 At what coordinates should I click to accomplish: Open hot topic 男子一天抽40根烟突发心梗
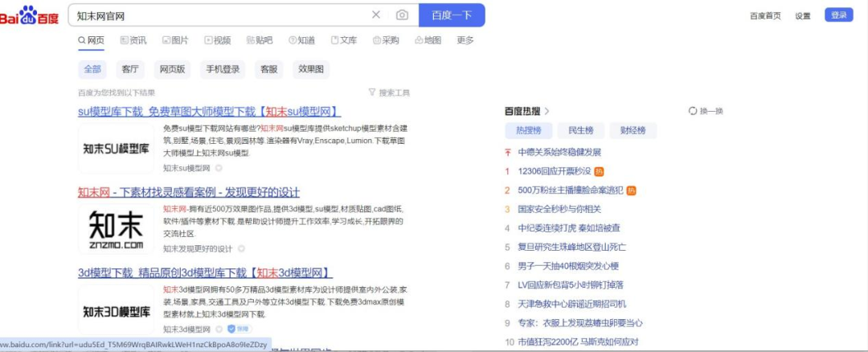[x=568, y=266]
